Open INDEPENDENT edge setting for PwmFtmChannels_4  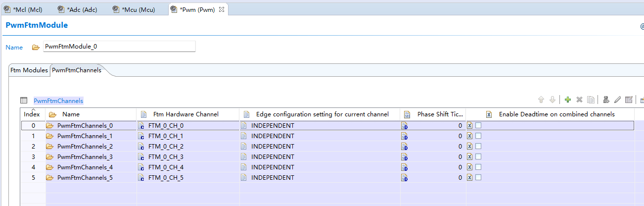tap(320, 167)
